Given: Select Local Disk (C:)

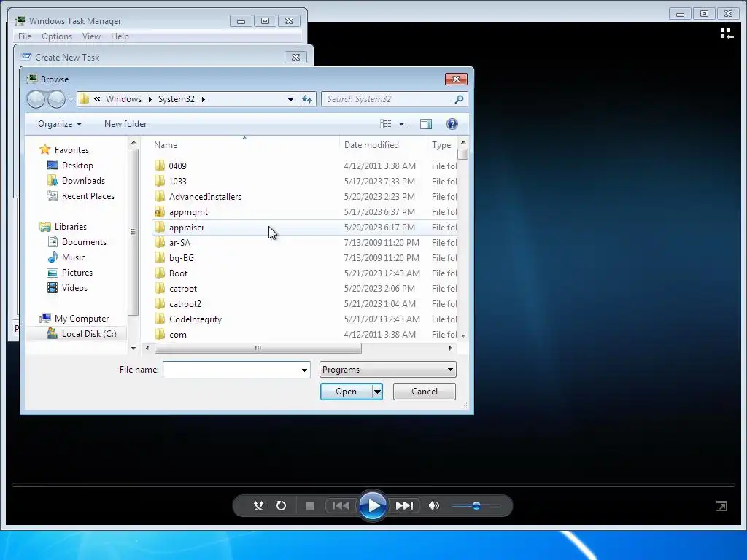Looking at the screenshot, I should tap(88, 333).
